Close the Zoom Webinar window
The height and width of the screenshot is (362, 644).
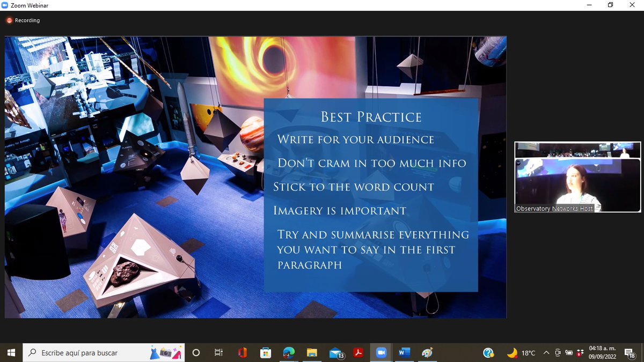(632, 5)
